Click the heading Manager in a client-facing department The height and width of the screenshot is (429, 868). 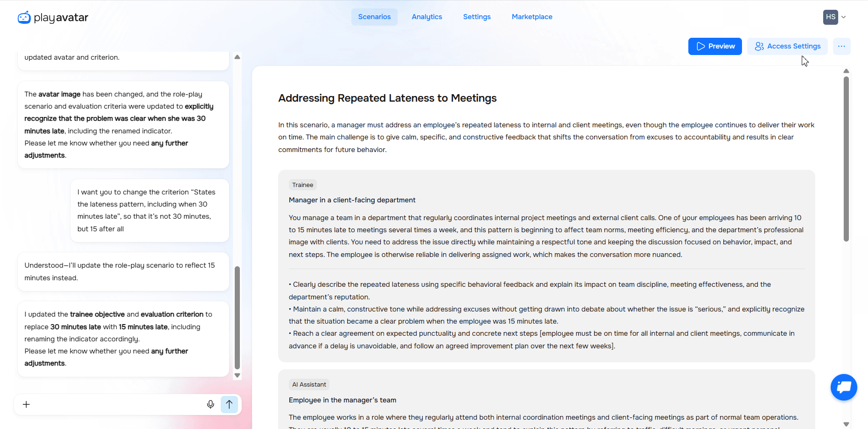(352, 200)
